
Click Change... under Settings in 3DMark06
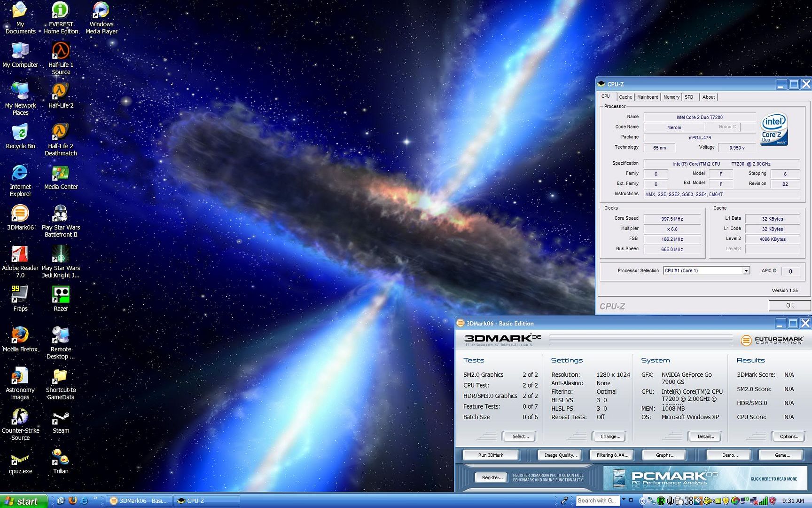click(610, 437)
